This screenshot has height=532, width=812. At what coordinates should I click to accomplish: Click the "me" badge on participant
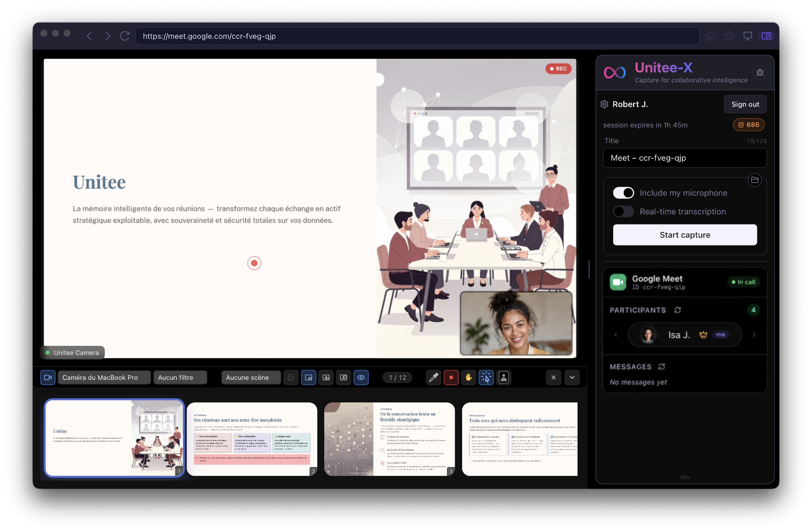click(x=721, y=335)
